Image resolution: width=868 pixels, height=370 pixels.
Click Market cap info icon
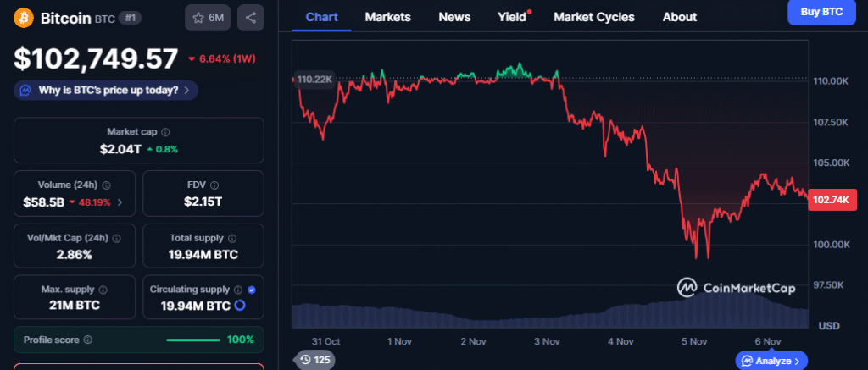[x=165, y=132]
